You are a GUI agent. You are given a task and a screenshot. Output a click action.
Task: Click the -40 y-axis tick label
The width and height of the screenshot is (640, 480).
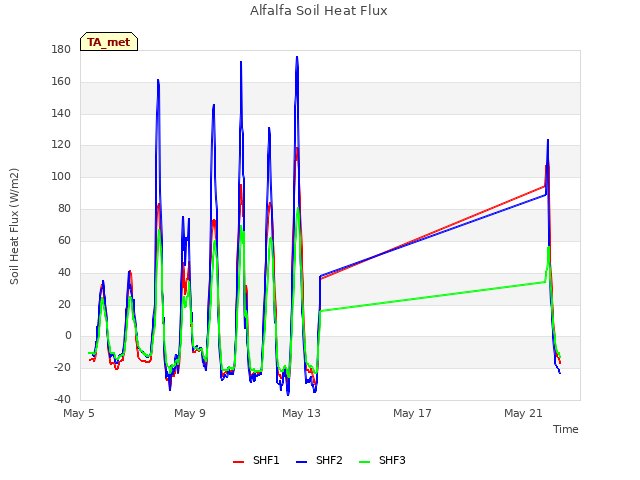pos(62,399)
